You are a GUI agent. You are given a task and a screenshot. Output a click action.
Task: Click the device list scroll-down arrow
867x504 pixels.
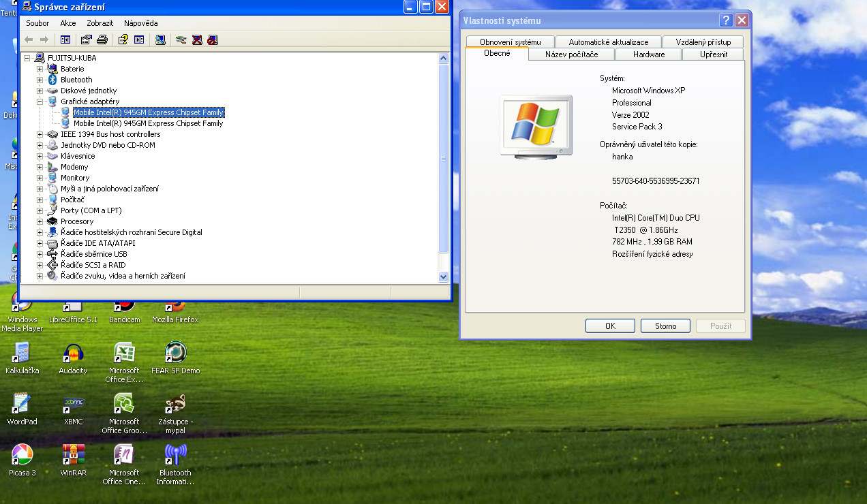(x=443, y=277)
